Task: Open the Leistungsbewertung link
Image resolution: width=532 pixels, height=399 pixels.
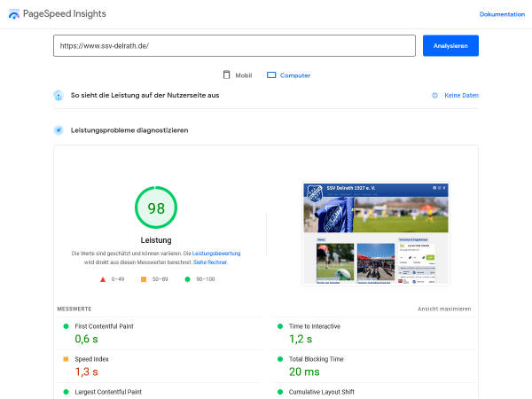Action: 216,254
